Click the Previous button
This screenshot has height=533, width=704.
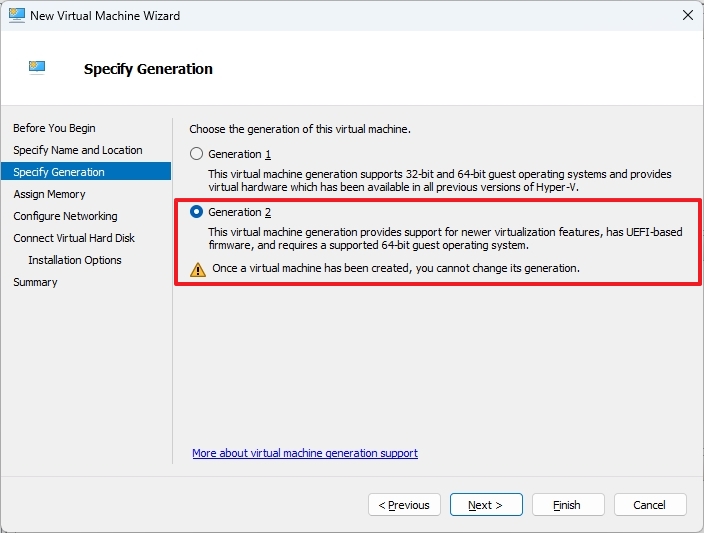pos(404,505)
